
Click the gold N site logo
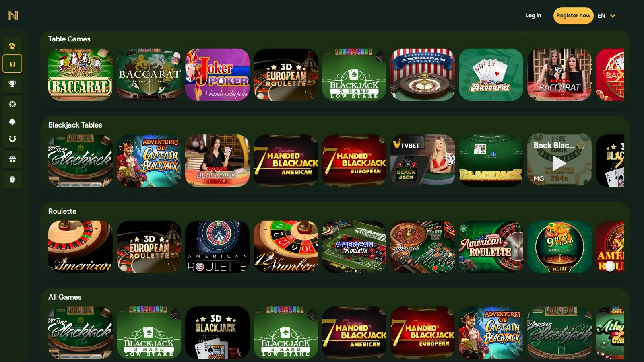[x=13, y=16]
